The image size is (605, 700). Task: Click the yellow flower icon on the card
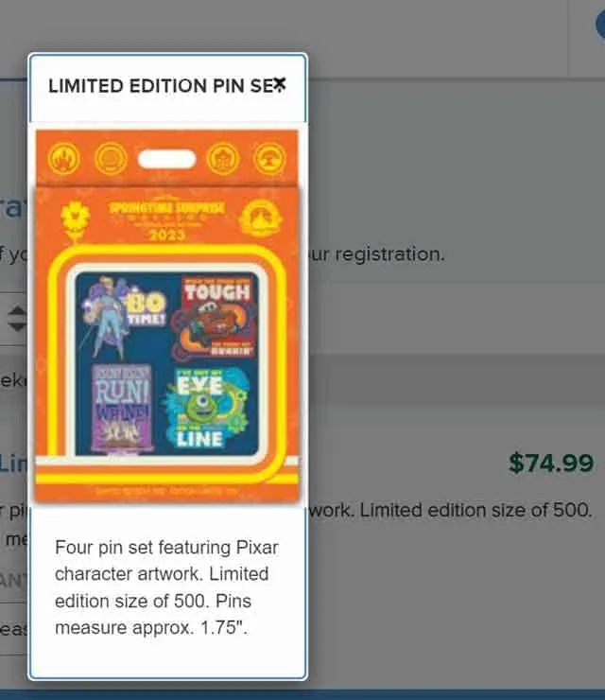tap(75, 219)
